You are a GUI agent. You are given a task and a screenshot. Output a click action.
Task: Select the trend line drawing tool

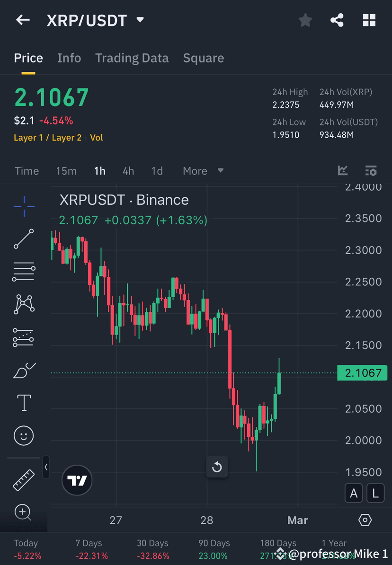pyautogui.click(x=24, y=239)
